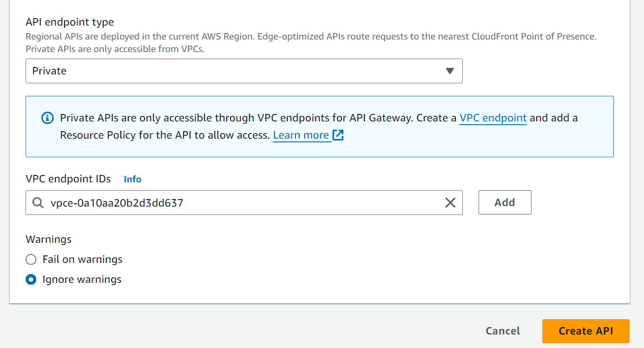Click the Warnings section heading
This screenshot has width=644, height=348.
tap(48, 240)
